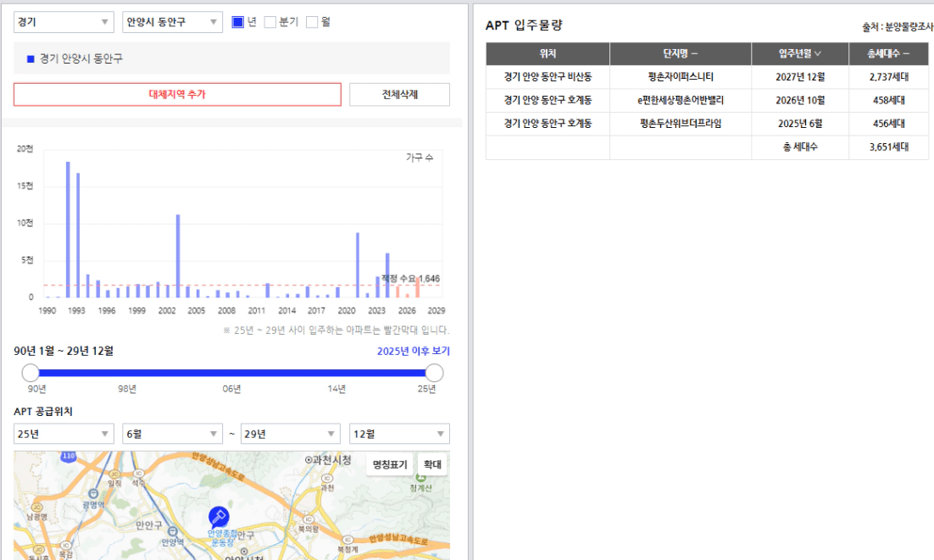Click the blue date range slider track
This screenshot has width=934, height=560.
click(x=232, y=373)
